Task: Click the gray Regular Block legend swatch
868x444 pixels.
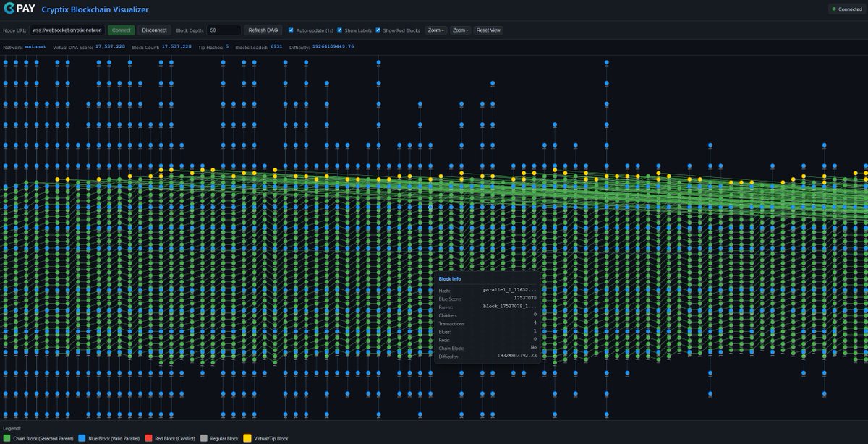Action: 204,438
